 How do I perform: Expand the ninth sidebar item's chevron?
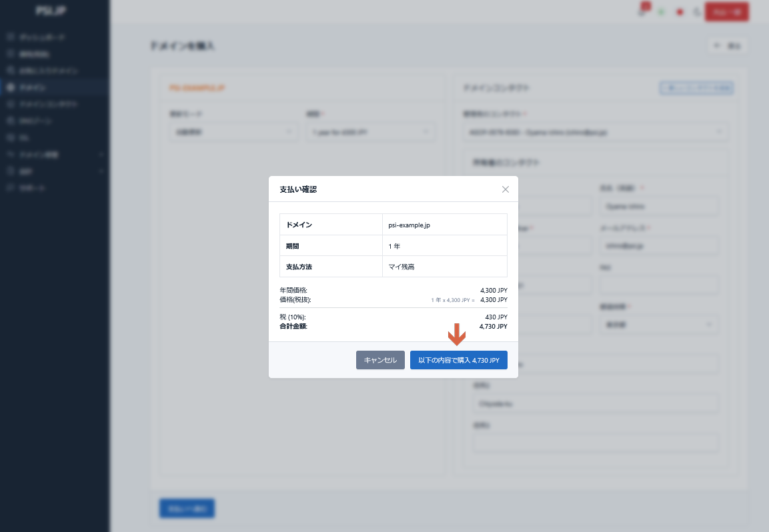coord(101,171)
